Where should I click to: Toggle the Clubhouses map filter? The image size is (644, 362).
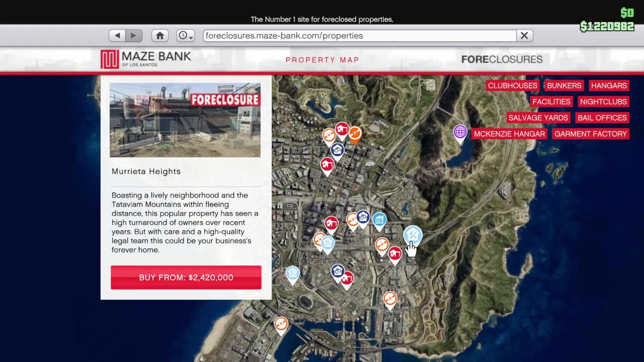512,85
